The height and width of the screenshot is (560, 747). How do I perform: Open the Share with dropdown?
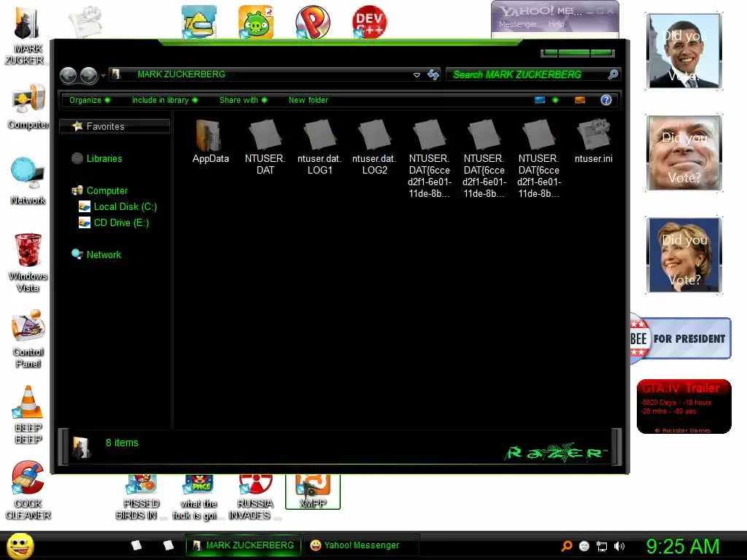pos(243,100)
